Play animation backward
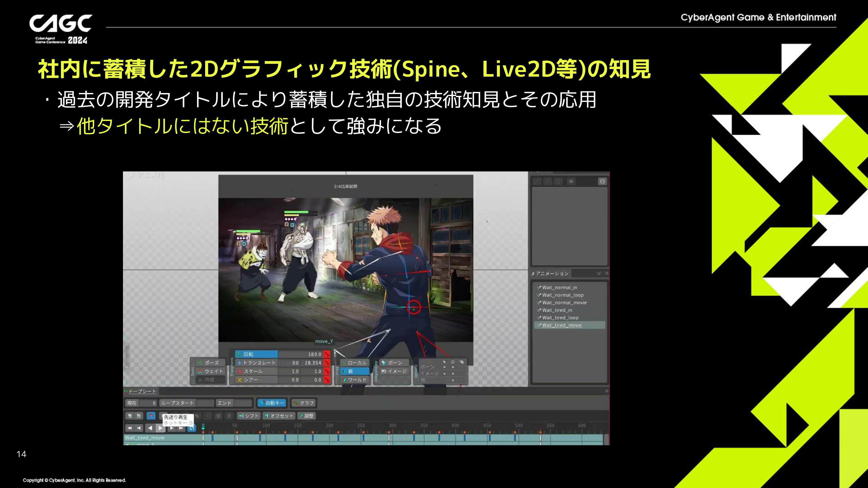 [x=150, y=428]
